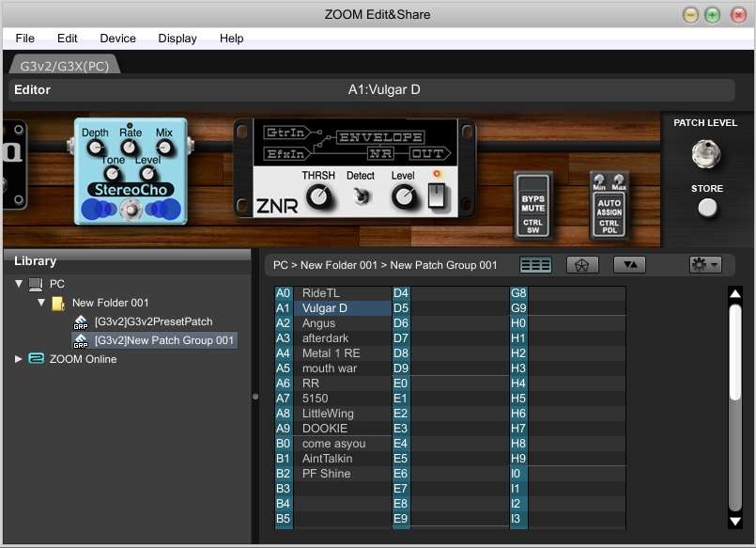Click the Max knob on CTRL PDL
756x548 pixels.
[619, 180]
